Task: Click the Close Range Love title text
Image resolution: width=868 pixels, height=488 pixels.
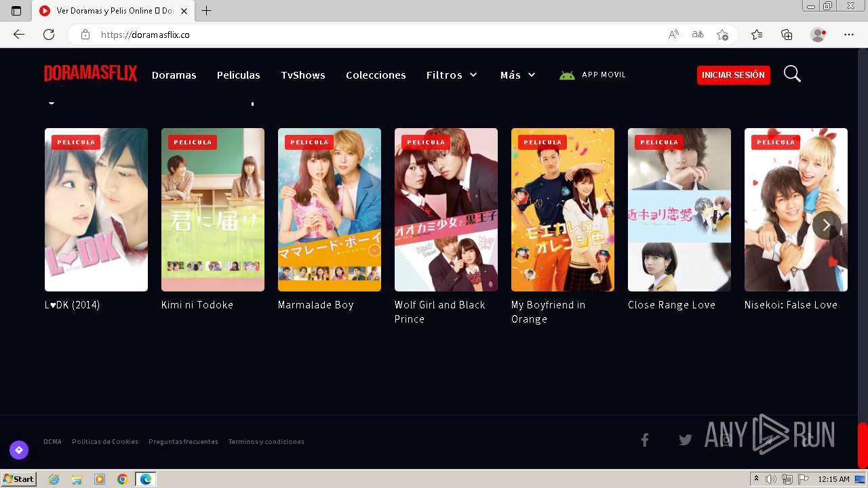Action: pos(671,305)
